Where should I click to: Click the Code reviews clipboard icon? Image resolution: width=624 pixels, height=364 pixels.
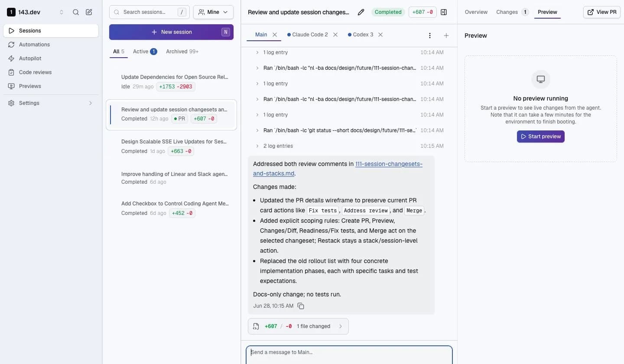11,72
